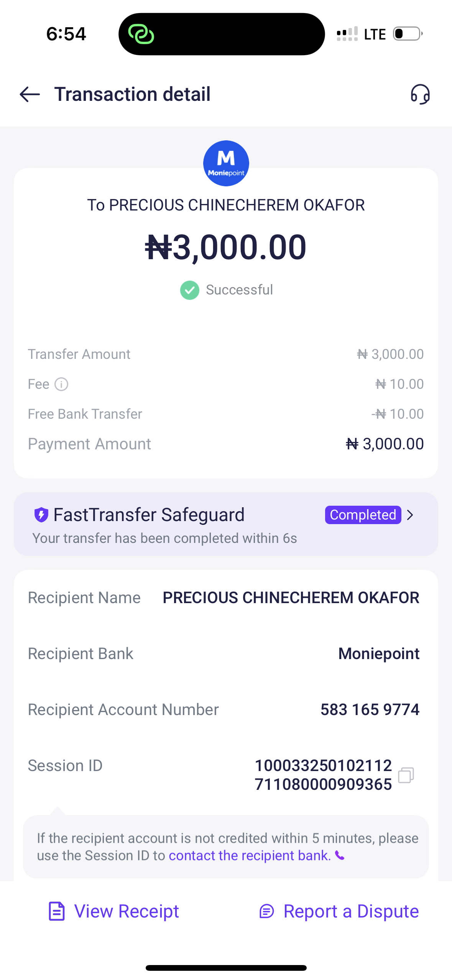Select Report a Dispute
The height and width of the screenshot is (980, 452).
(339, 911)
